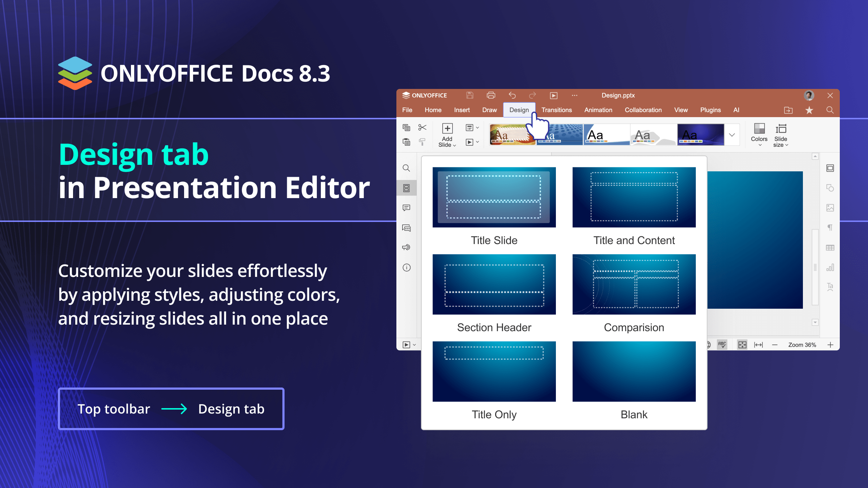Toggle Fit to slide button
868x488 pixels.
(742, 344)
